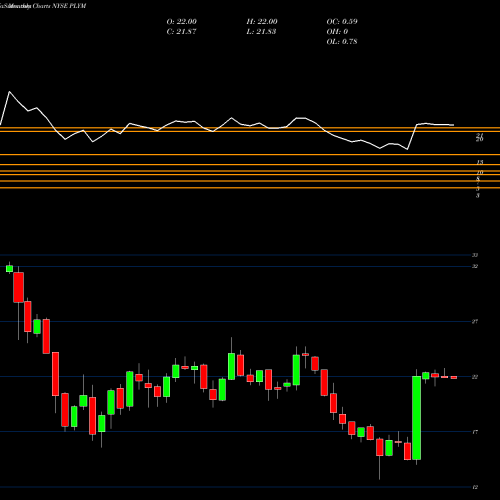Select the 'OC: 0.59' reading

pos(342,22)
